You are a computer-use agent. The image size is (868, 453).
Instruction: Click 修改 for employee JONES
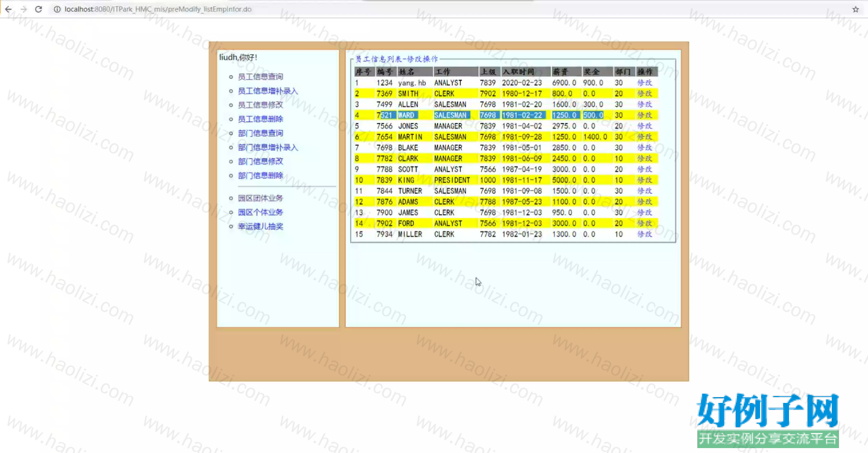pos(645,126)
